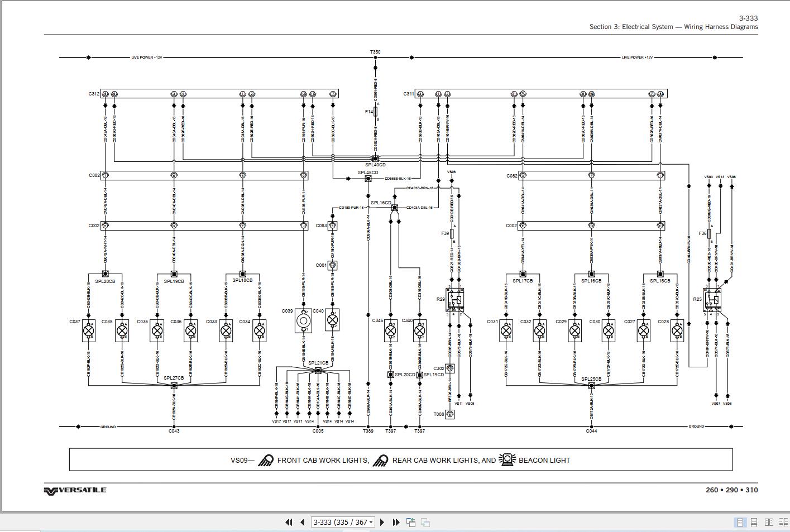Go to the first page

coord(289,523)
